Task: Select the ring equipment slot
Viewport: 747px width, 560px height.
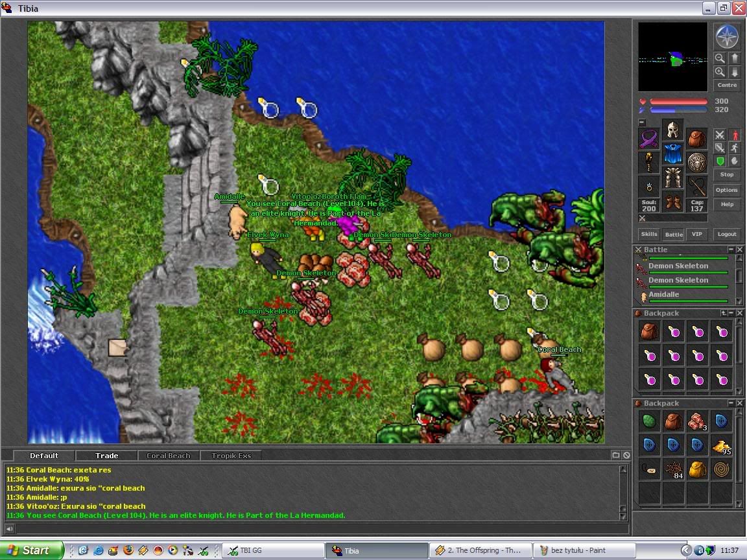Action: [649, 187]
